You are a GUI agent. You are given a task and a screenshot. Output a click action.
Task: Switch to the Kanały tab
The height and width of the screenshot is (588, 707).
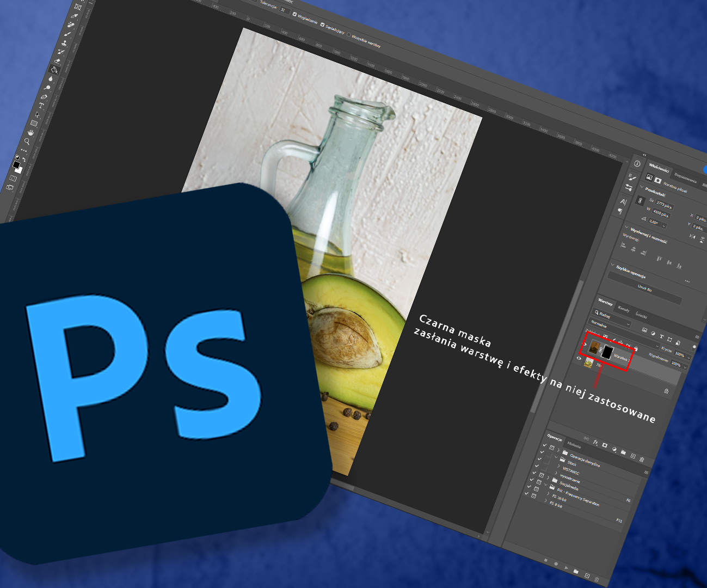(x=624, y=310)
